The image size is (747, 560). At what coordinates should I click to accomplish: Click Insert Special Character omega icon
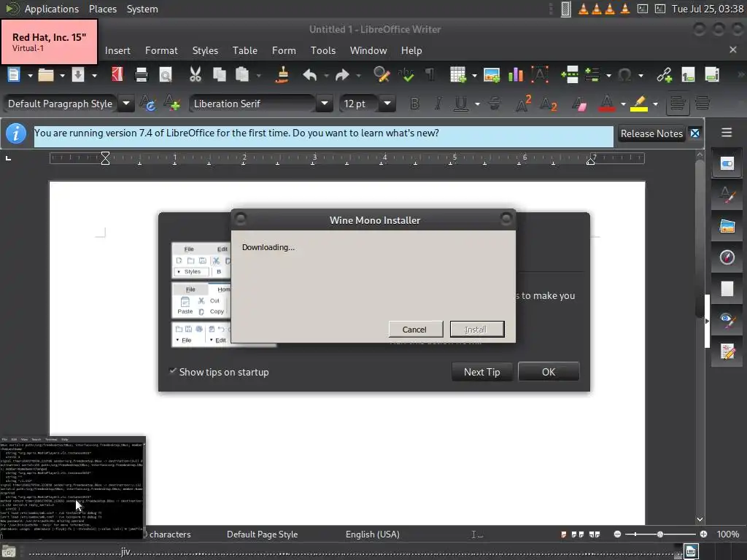624,75
